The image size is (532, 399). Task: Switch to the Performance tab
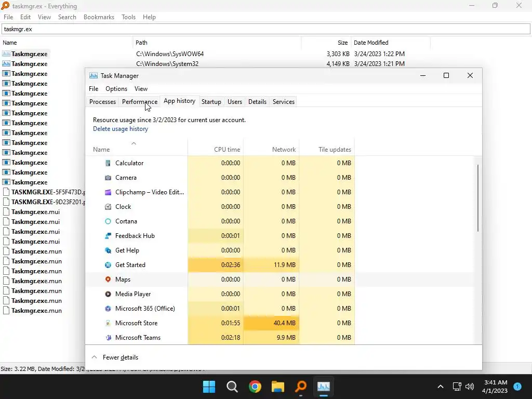click(140, 102)
